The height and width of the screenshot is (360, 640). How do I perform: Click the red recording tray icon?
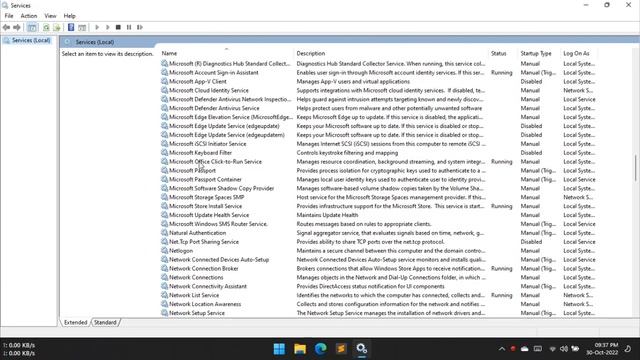tap(513, 348)
